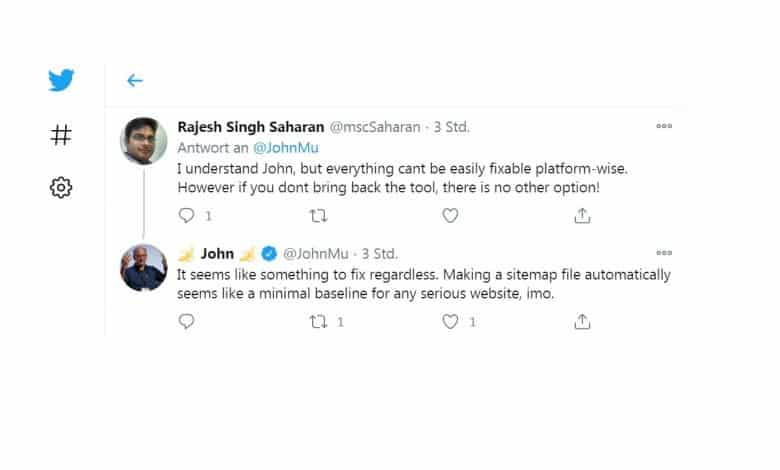Like John's sitemap tweet

[450, 321]
